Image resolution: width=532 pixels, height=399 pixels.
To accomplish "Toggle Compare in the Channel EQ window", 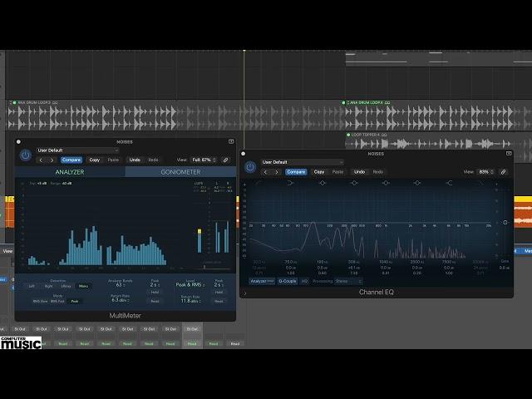I will [296, 172].
